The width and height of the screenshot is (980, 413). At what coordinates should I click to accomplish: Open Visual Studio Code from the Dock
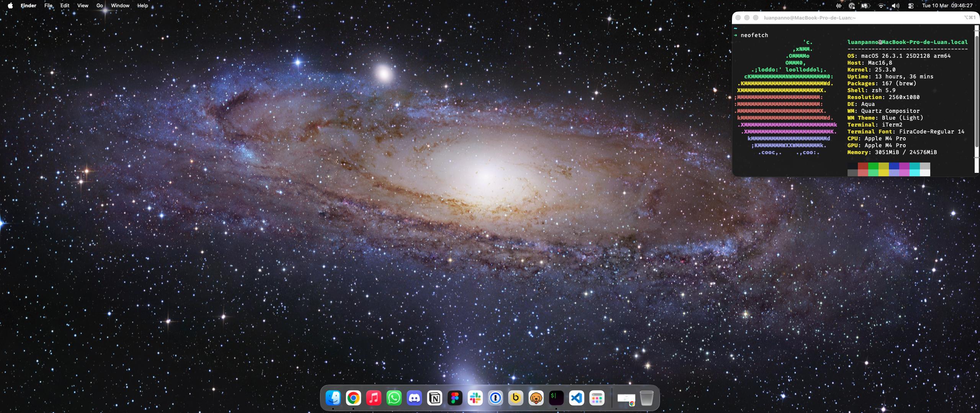577,398
